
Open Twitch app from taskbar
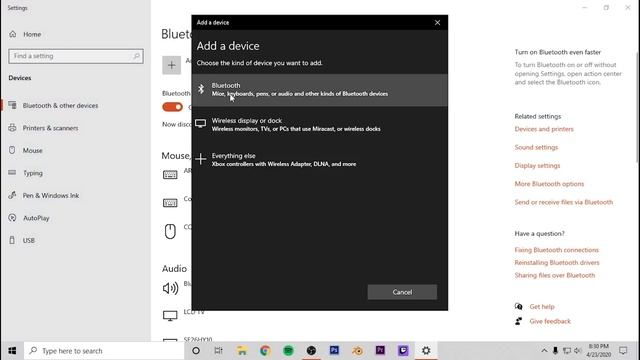(x=403, y=351)
